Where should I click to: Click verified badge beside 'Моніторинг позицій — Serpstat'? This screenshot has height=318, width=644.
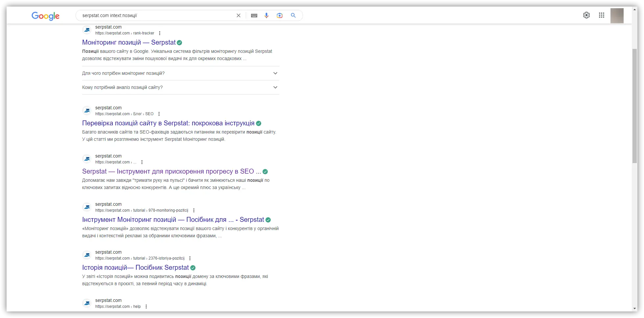[x=179, y=43]
